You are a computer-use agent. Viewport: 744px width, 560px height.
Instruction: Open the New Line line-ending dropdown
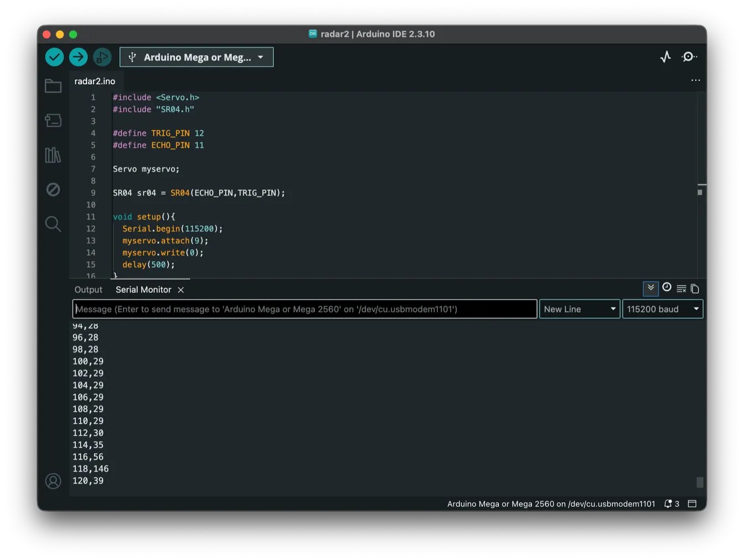[580, 309]
